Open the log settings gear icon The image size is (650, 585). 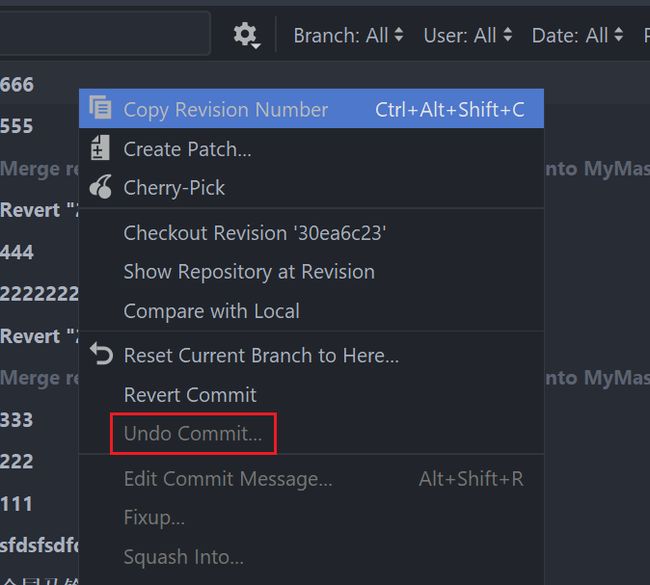click(246, 35)
